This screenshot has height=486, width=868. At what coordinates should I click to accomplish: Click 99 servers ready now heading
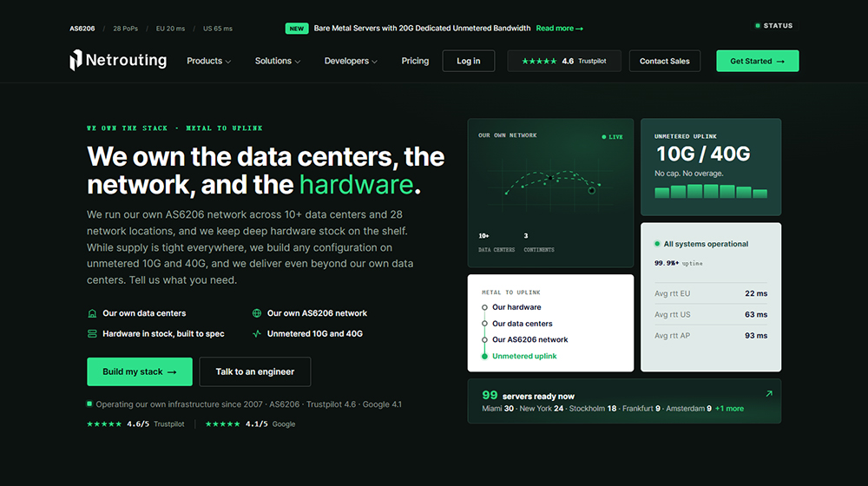(528, 395)
